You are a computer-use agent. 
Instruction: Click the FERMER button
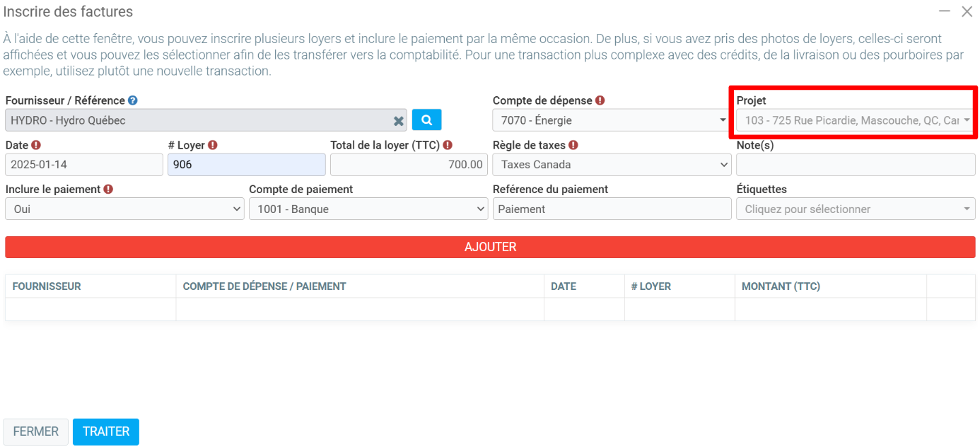(x=36, y=431)
